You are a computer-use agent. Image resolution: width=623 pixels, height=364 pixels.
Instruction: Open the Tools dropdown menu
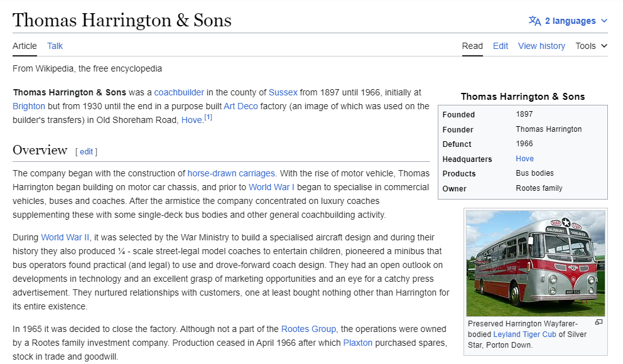point(591,46)
